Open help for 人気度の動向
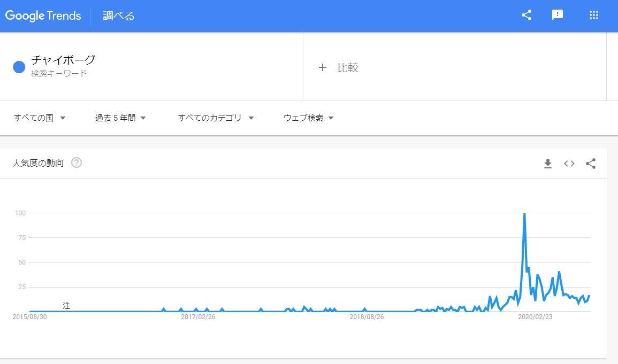Screen dimensions: 618x364 click(x=77, y=163)
